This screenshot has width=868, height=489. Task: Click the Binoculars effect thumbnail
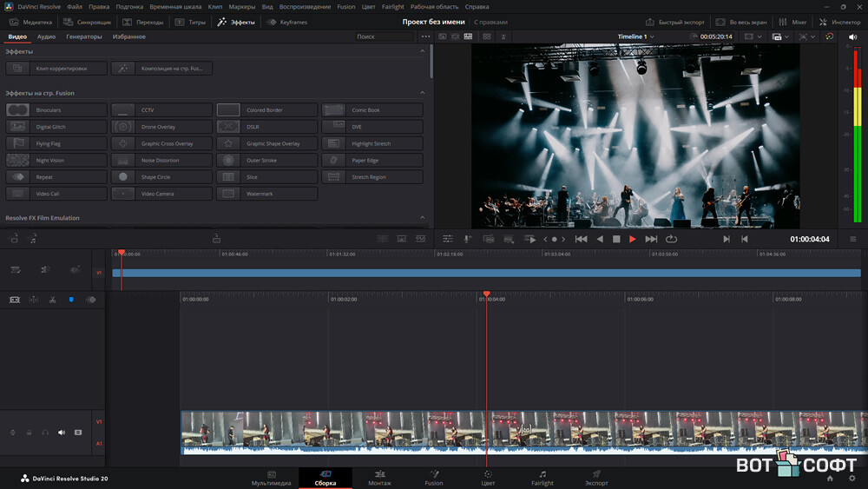[18, 110]
